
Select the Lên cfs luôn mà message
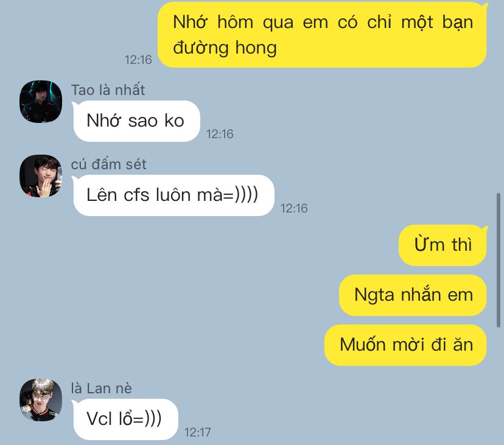pyautogui.click(x=173, y=195)
